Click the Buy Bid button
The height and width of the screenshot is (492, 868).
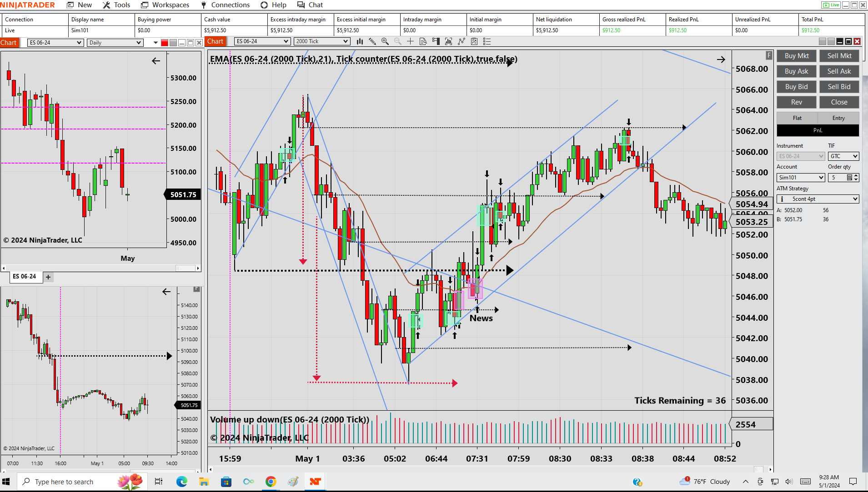797,87
